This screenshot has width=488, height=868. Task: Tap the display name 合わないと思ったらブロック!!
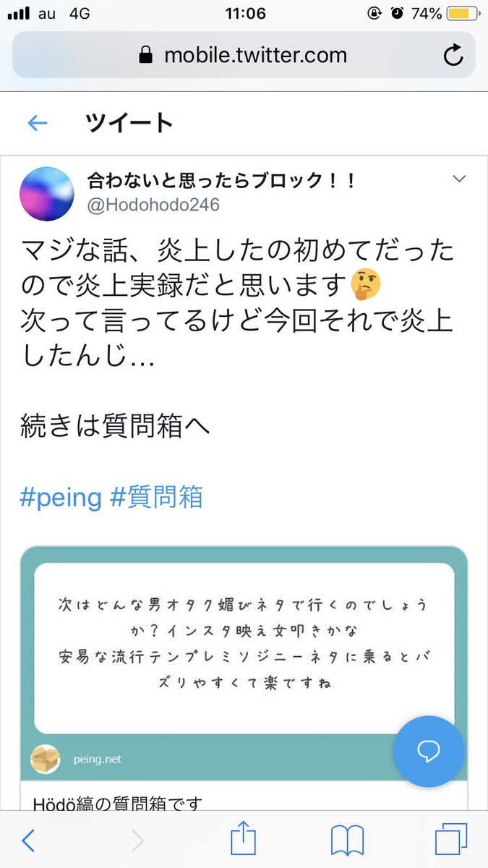[221, 179]
